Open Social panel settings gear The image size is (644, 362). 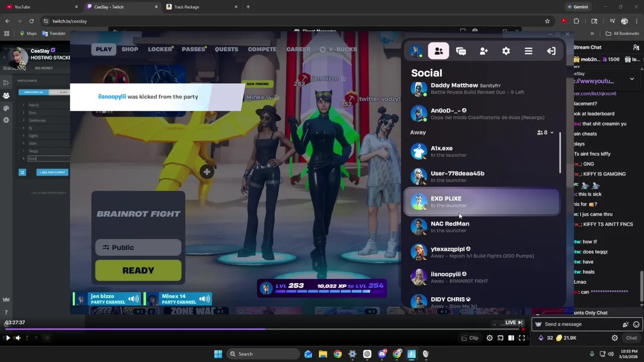click(506, 51)
